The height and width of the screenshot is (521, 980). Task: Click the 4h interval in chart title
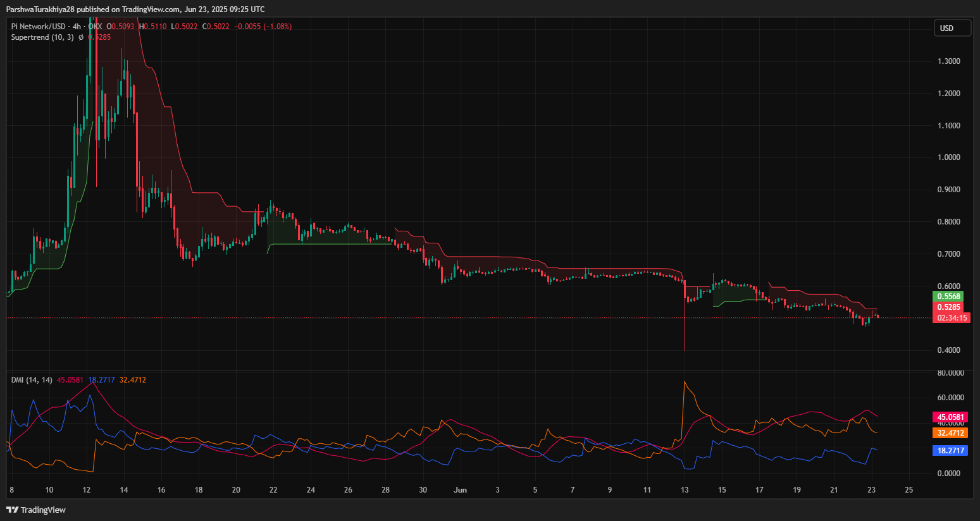coord(77,27)
